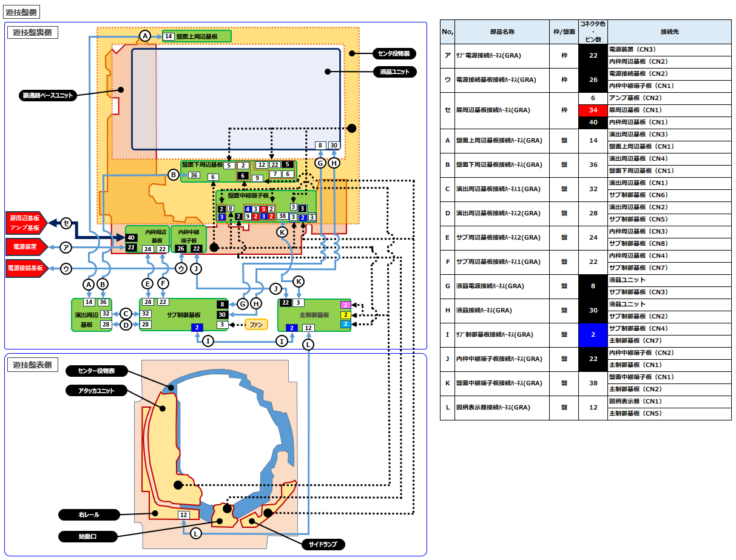Screen dimensions: 736x560
Task: Click the circled E harness marker
Action: [x=147, y=283]
